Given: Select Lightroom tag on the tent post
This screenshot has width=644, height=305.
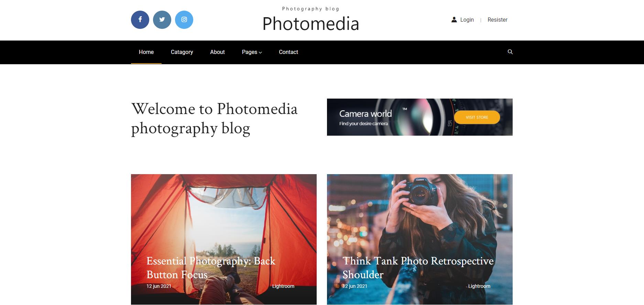Looking at the screenshot, I should pyautogui.click(x=283, y=286).
